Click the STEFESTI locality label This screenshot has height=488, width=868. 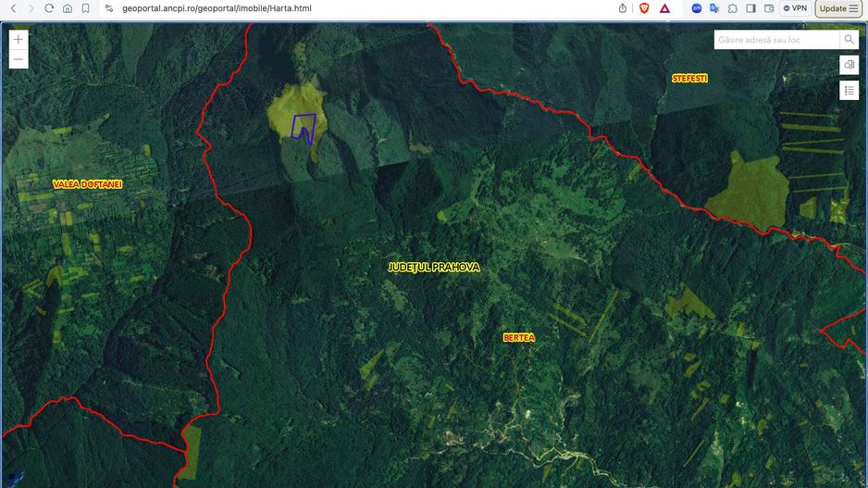(x=689, y=79)
